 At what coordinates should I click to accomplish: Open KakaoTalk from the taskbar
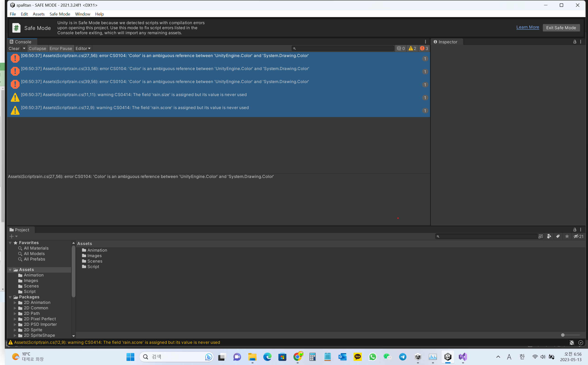click(357, 357)
